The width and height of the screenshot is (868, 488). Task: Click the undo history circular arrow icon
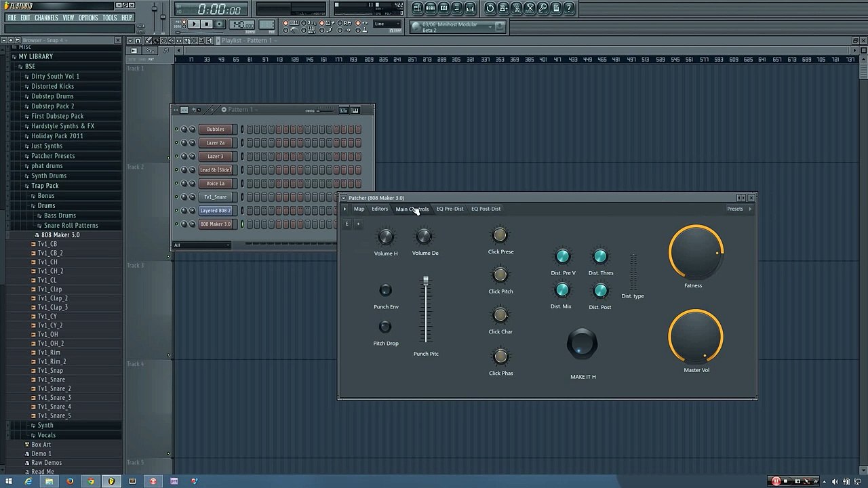(x=490, y=8)
